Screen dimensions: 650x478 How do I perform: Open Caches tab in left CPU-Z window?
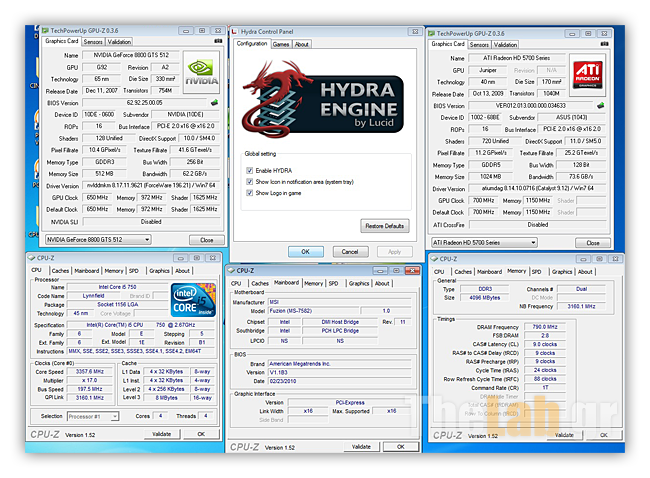61,271
